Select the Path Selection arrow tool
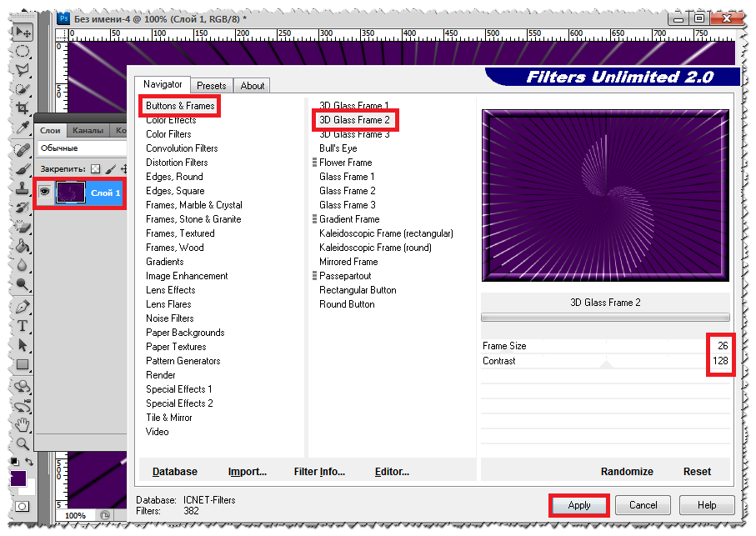 pyautogui.click(x=23, y=345)
